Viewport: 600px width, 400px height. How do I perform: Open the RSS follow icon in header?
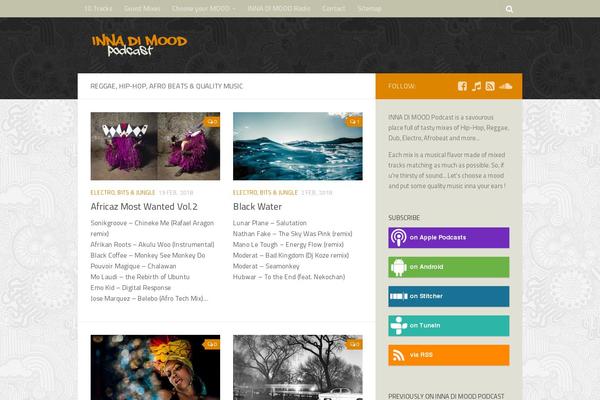[490, 86]
